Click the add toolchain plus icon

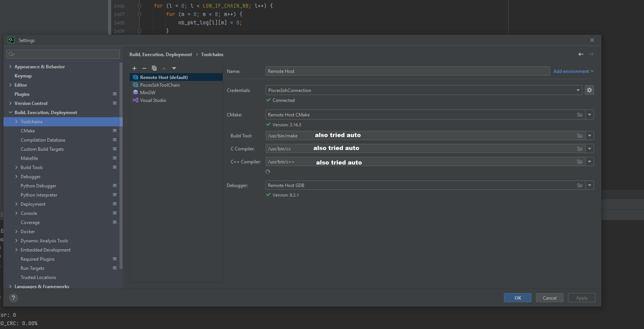coord(134,68)
